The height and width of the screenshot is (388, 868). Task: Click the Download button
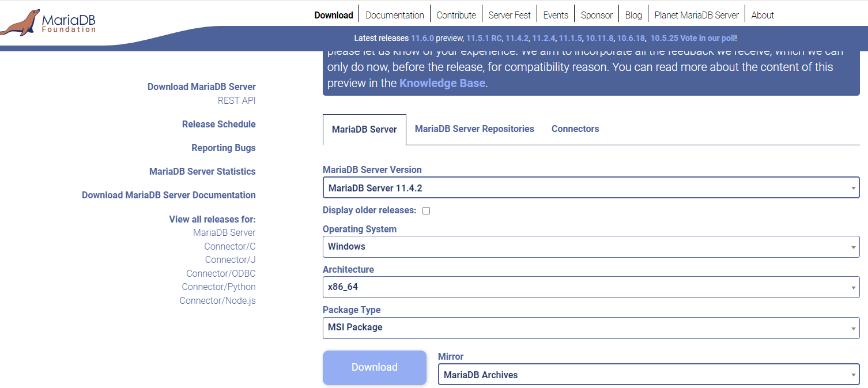375,367
